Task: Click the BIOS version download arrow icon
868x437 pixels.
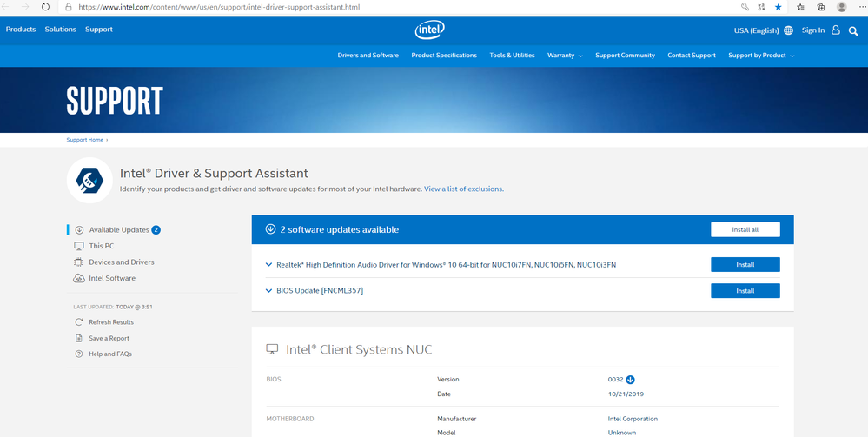Action: click(x=631, y=380)
